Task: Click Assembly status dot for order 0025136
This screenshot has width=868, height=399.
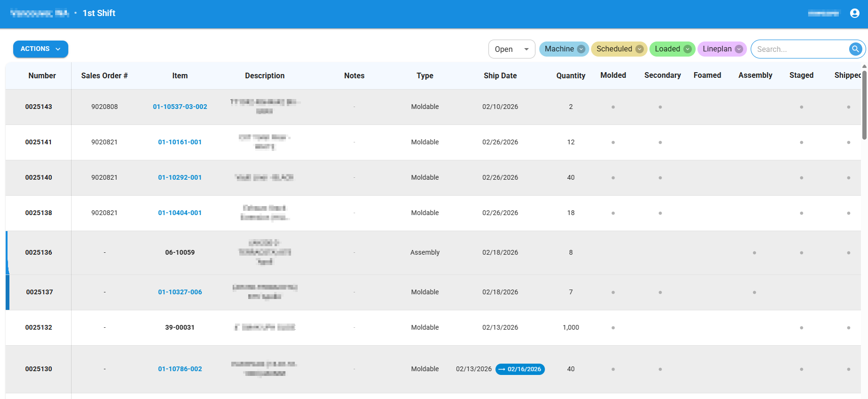Action: (x=754, y=253)
